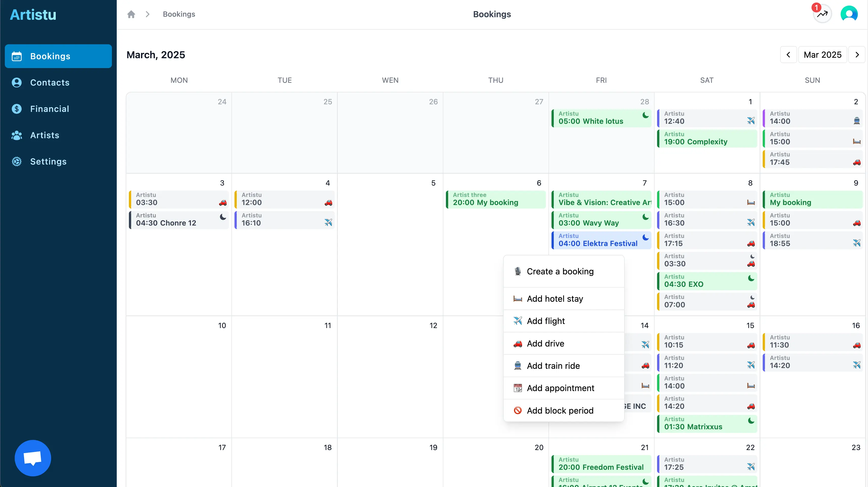Click the Artistu logo
This screenshot has width=868, height=487.
[x=33, y=15]
